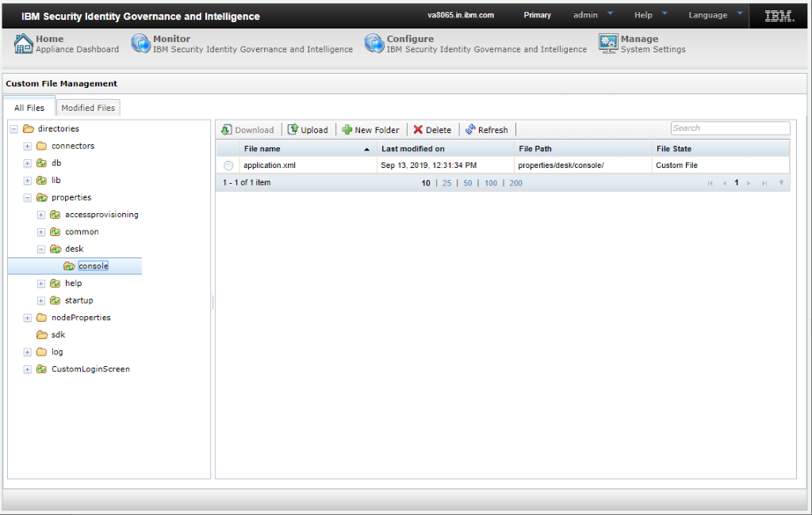Click the console folder icon

click(70, 266)
